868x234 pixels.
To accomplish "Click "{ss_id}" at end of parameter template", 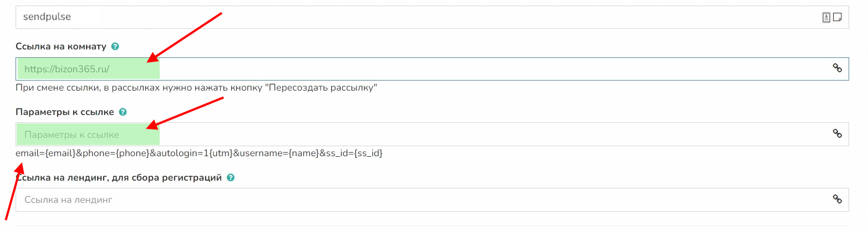I will pyautogui.click(x=368, y=153).
